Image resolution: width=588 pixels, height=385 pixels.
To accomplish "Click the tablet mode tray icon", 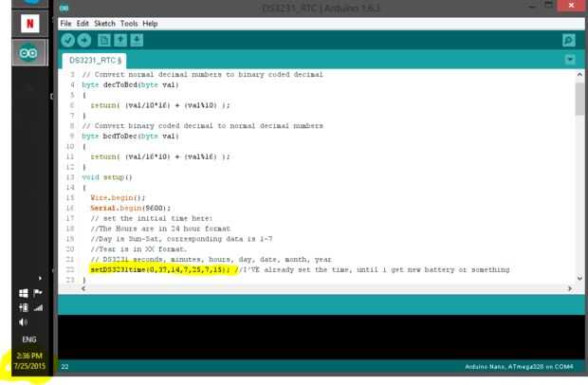I will [24, 308].
